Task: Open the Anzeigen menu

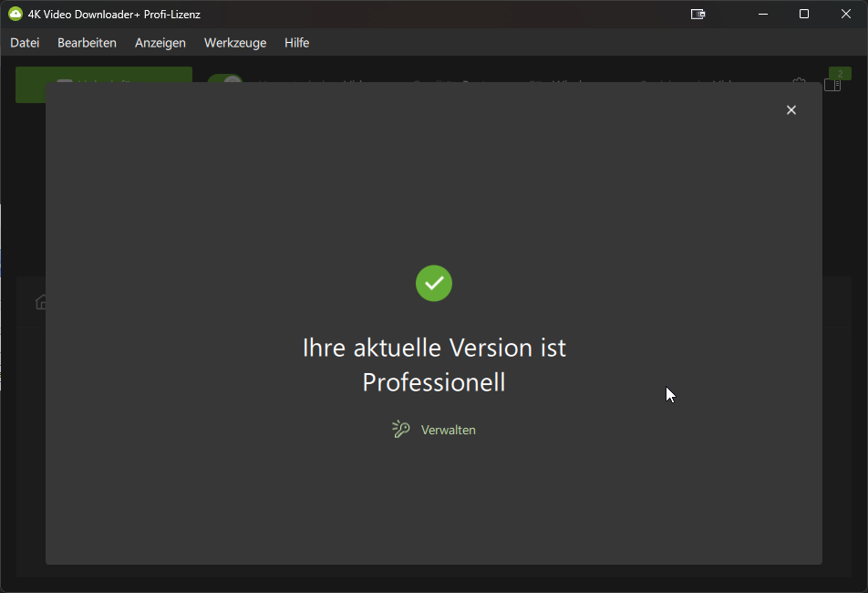Action: tap(160, 43)
